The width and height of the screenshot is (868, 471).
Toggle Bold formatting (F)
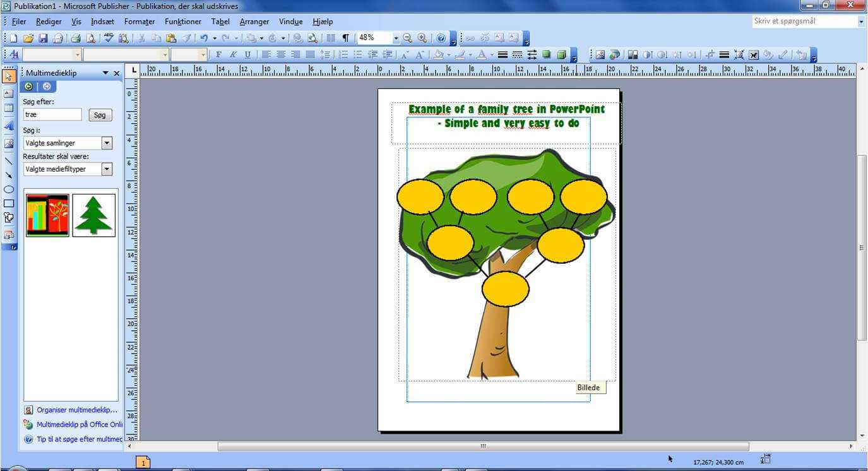point(219,55)
